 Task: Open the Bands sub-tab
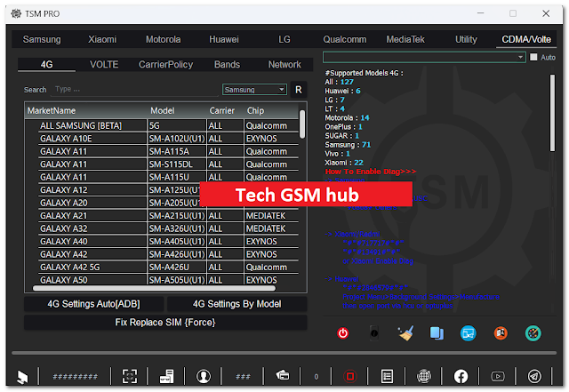pyautogui.click(x=228, y=64)
